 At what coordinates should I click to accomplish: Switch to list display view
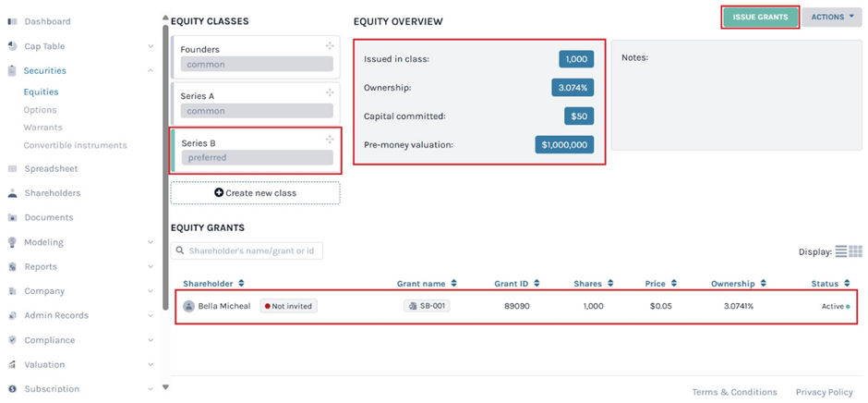pos(841,251)
